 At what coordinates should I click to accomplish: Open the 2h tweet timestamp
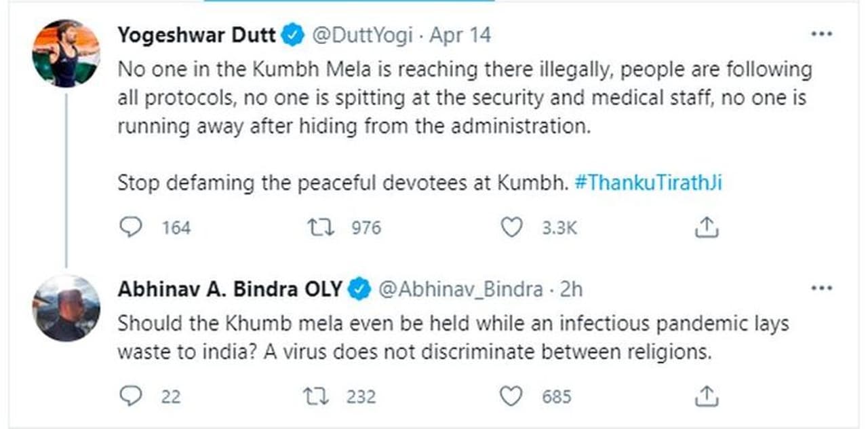tap(570, 290)
